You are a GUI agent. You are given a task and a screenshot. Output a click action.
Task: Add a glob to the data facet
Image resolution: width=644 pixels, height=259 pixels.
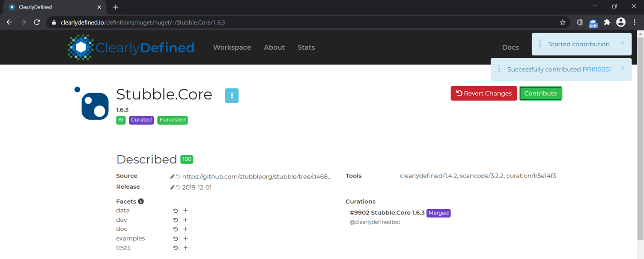pos(185,211)
